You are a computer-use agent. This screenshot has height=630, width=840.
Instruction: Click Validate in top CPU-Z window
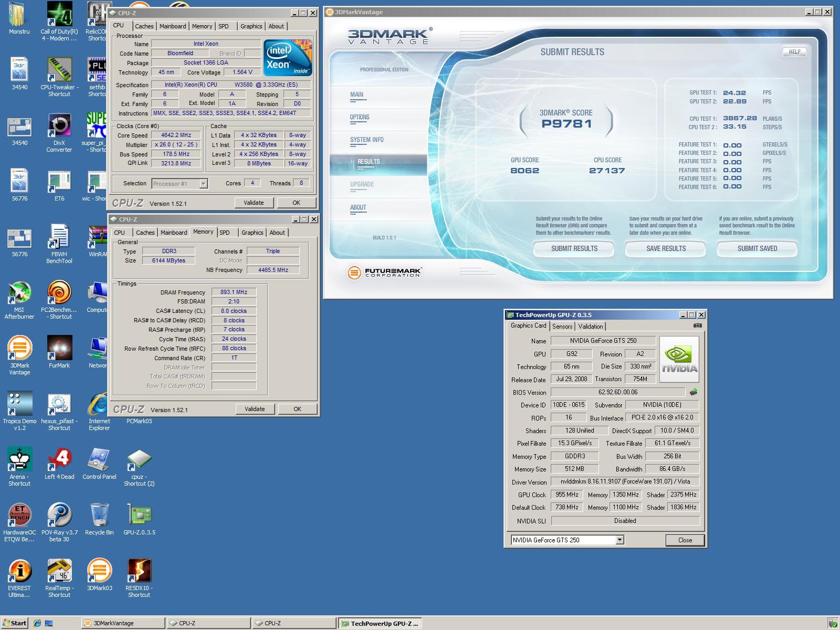pos(254,203)
